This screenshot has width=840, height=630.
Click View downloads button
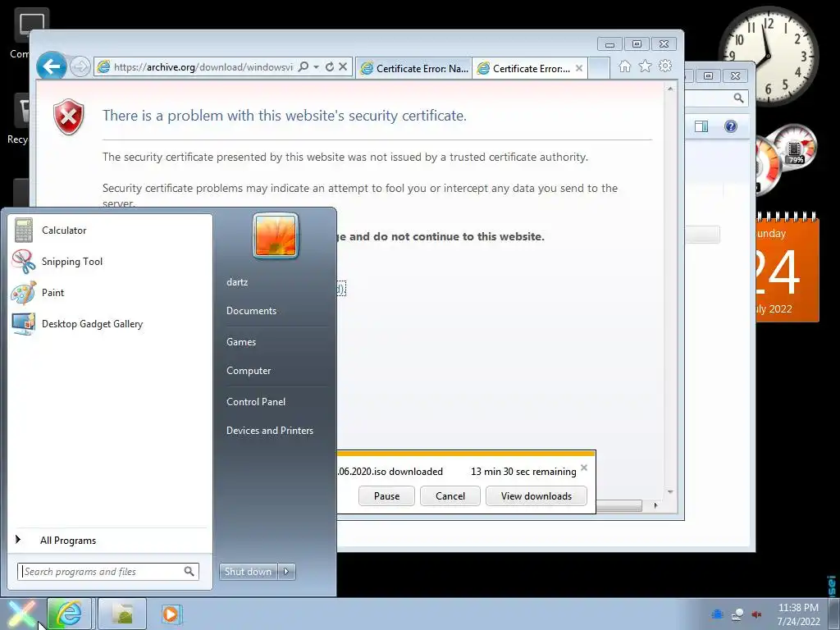click(x=536, y=496)
